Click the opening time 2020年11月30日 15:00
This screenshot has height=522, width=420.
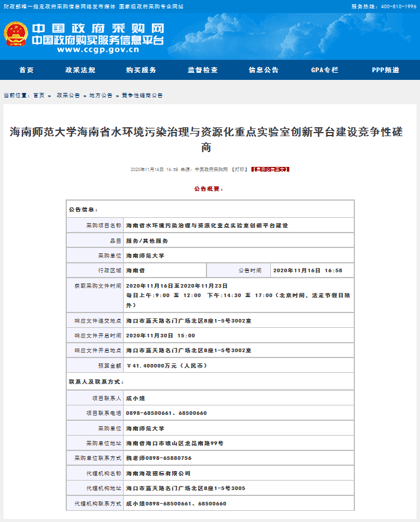(160, 336)
